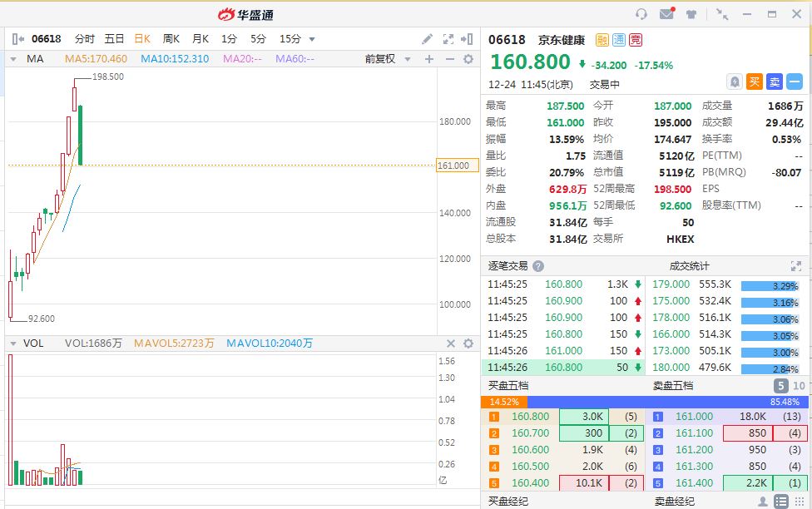Click the blue 卖 sell button
The width and height of the screenshot is (812, 509).
pyautogui.click(x=774, y=82)
